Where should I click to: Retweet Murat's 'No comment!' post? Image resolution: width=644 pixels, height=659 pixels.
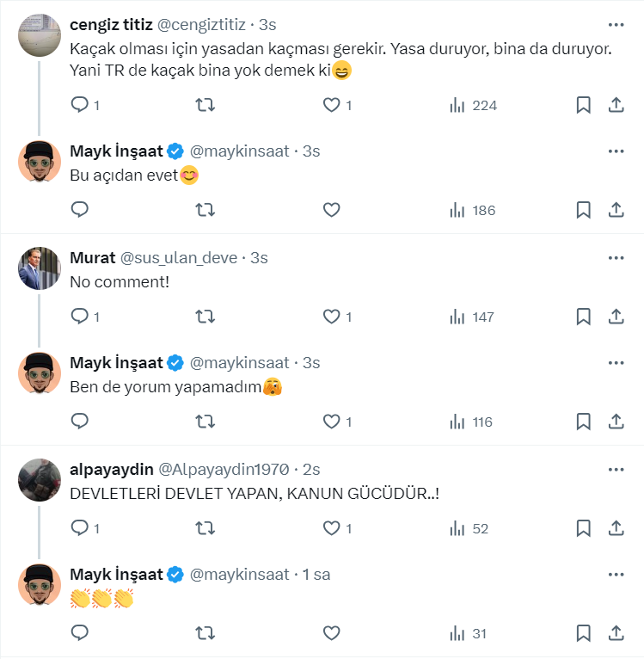tap(205, 317)
